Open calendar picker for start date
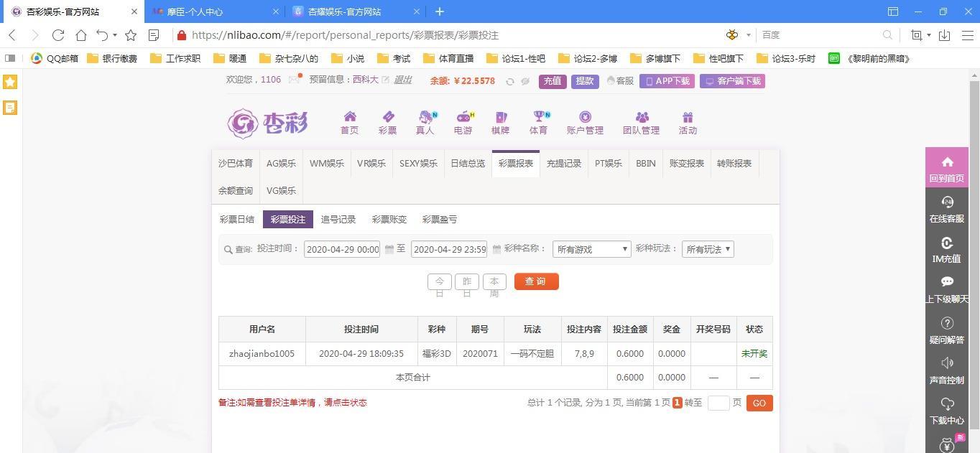 [389, 249]
